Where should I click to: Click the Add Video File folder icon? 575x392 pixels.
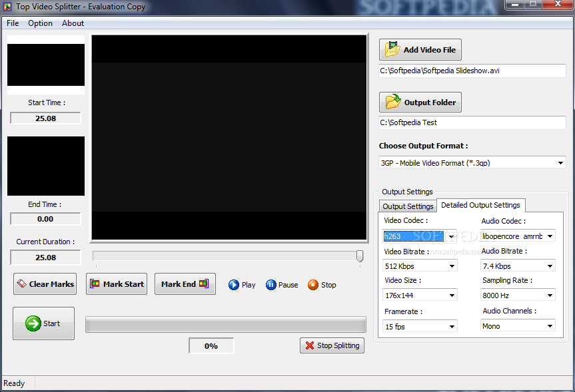coord(392,49)
